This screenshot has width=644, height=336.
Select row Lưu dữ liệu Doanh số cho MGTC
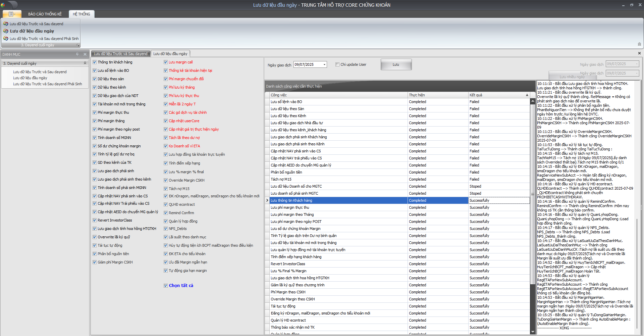(x=397, y=186)
